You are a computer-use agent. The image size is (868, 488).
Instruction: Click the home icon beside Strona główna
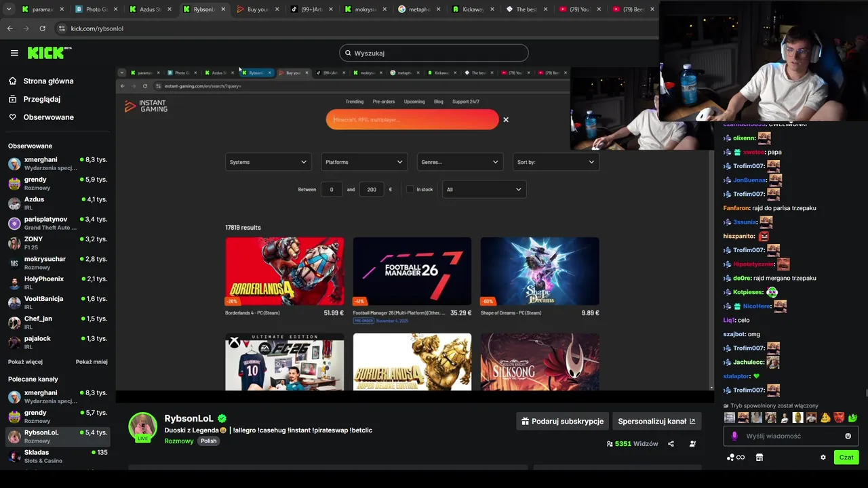[x=13, y=81]
